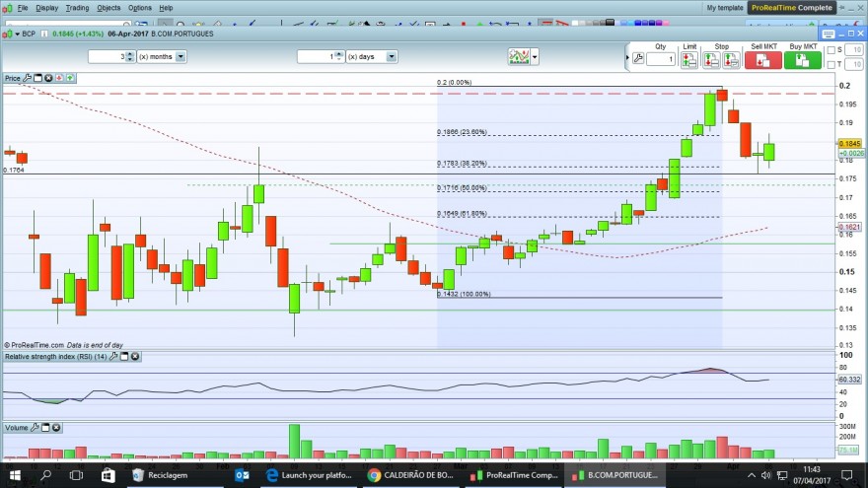The width and height of the screenshot is (868, 488).
Task: Click the Buy MKT button
Action: click(803, 60)
